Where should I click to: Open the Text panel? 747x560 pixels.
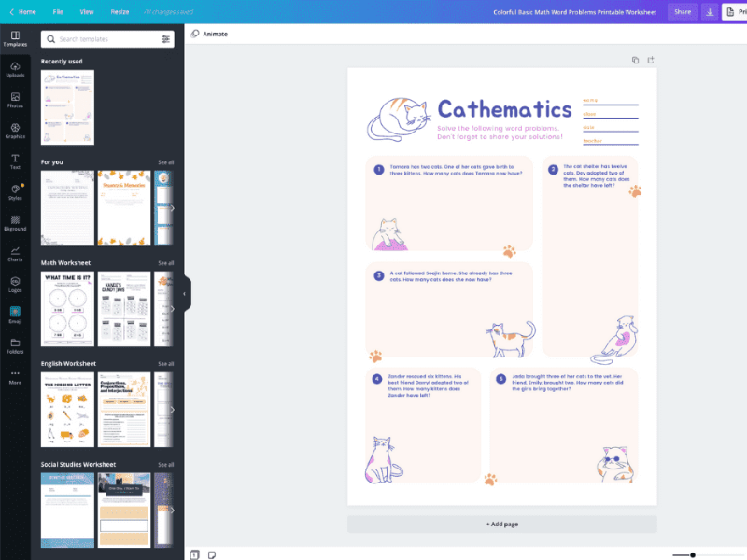15,162
